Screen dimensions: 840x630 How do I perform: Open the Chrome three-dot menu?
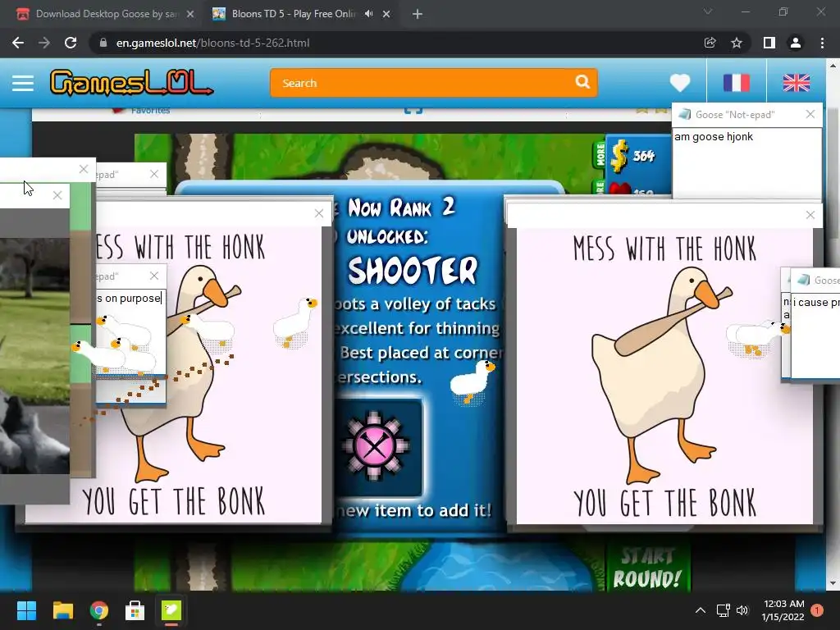tap(822, 43)
